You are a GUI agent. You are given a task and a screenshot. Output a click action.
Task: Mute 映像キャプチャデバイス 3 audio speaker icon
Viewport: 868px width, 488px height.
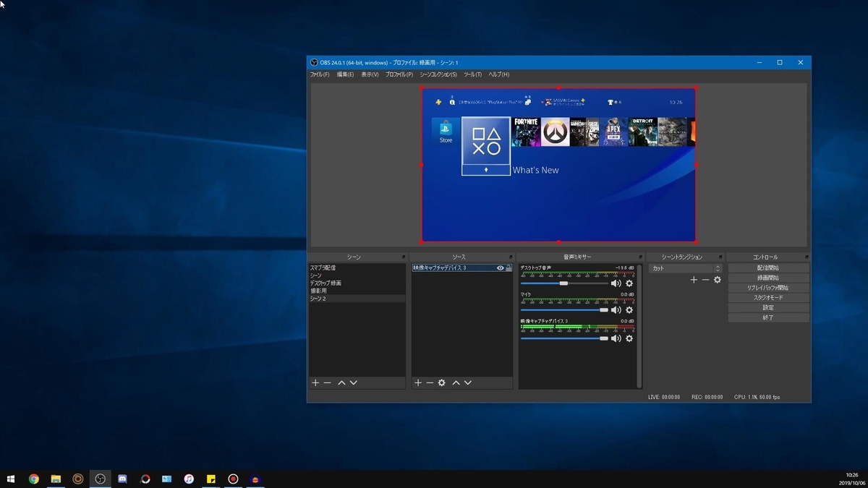tap(616, 338)
